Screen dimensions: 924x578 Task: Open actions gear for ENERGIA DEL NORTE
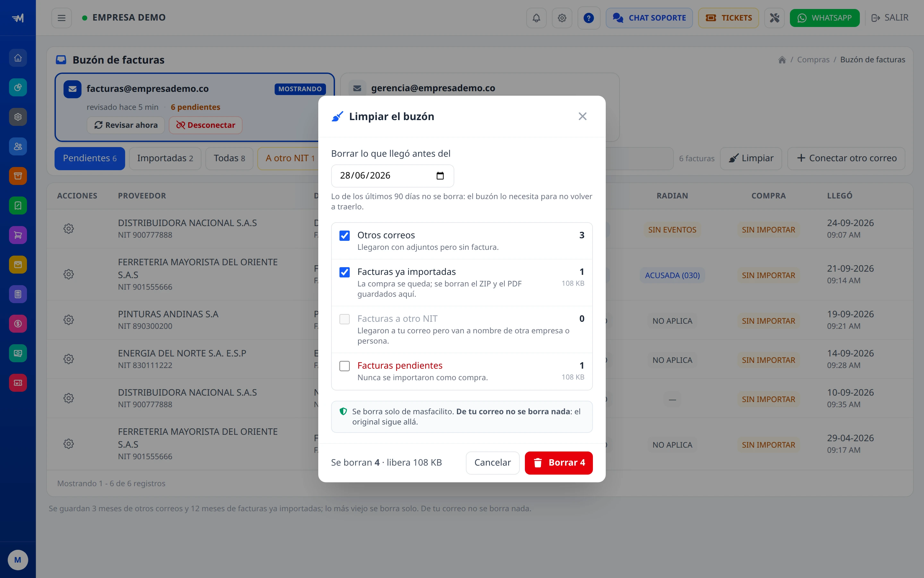(x=69, y=359)
